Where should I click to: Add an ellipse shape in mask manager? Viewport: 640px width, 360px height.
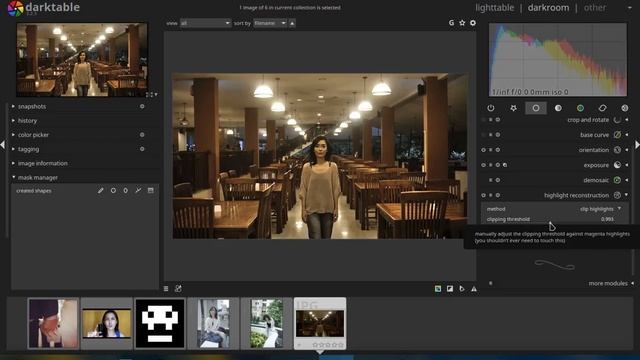(125, 191)
